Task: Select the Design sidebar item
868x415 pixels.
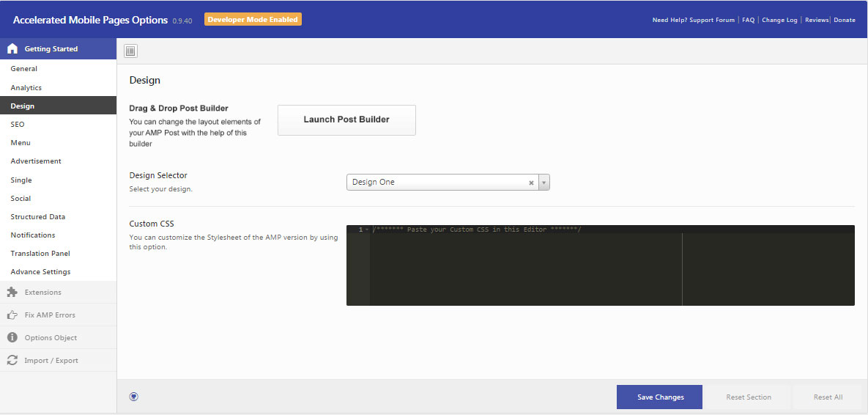Action: (x=58, y=106)
